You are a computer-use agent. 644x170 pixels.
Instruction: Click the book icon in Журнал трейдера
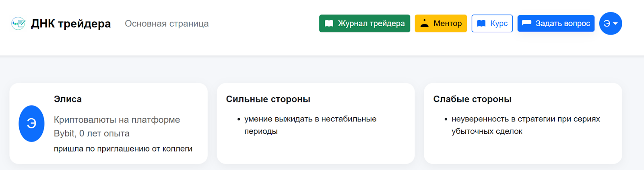[329, 24]
